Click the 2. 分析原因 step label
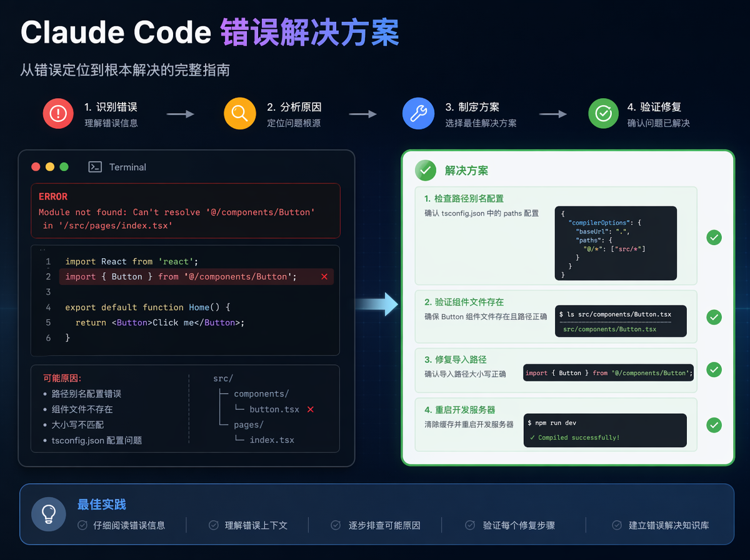This screenshot has width=750, height=560. [294, 107]
